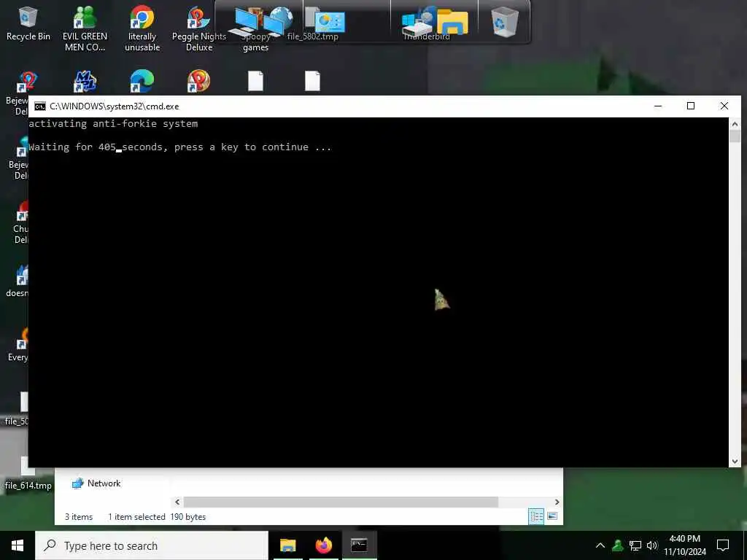Close the cmd.exe window
This screenshot has height=560, width=747.
pos(724,106)
